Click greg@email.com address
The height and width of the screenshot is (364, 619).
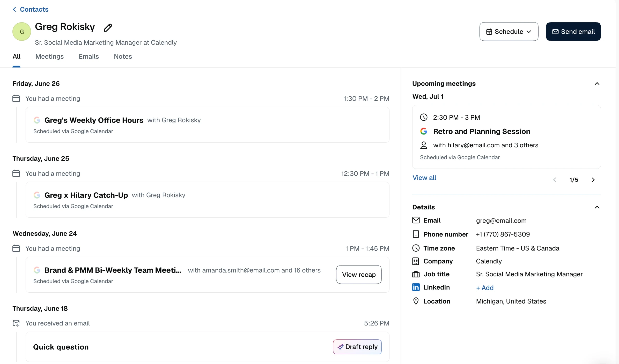pos(501,221)
